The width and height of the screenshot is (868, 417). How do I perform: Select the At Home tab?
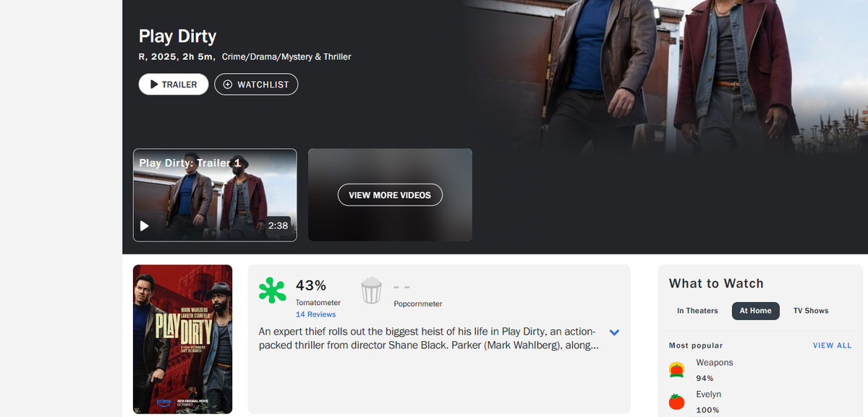(x=755, y=311)
